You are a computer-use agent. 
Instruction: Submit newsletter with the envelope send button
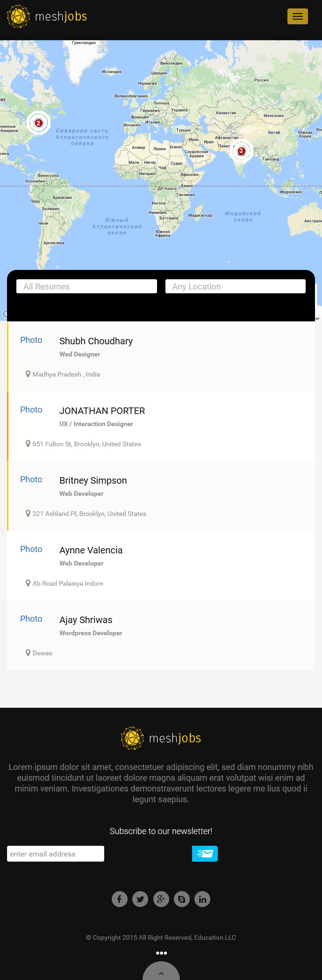coord(205,854)
